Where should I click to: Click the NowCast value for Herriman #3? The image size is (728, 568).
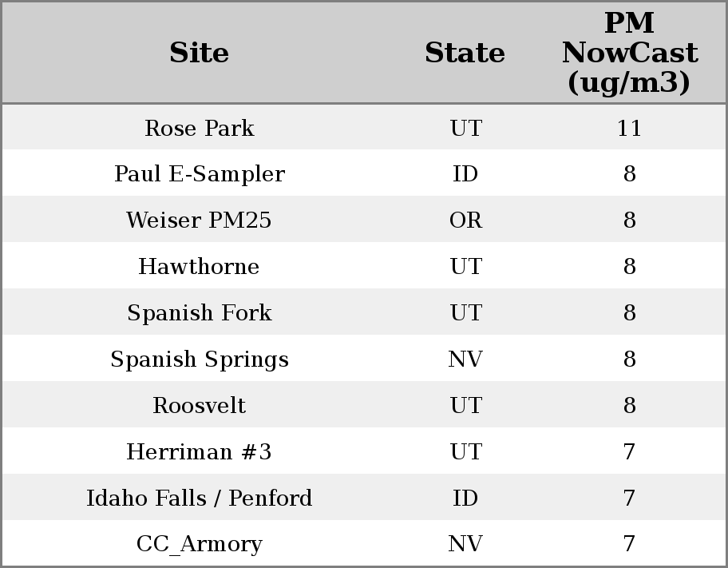[629, 452]
